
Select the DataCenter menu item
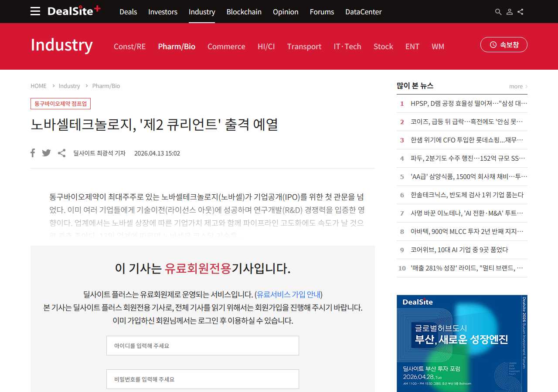tap(363, 12)
